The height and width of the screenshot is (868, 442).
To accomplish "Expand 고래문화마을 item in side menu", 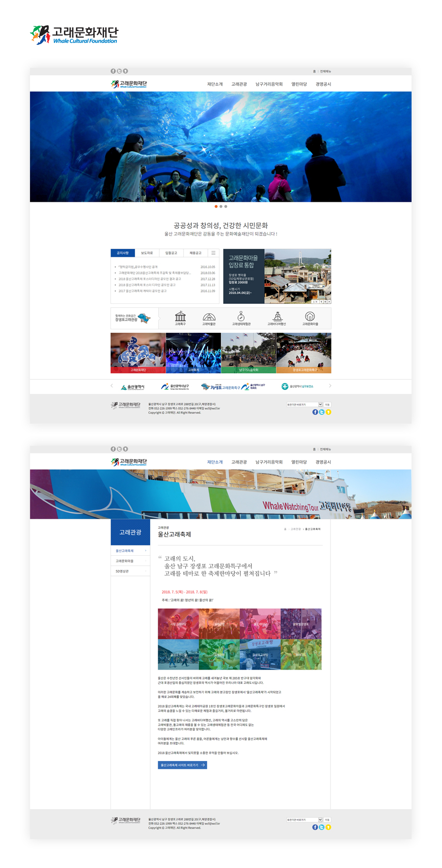I will click(131, 561).
